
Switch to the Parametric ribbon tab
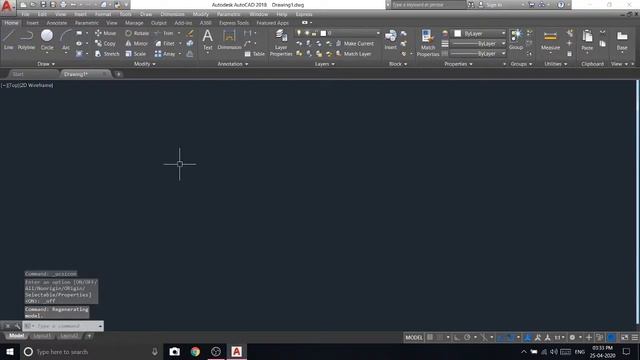point(87,23)
